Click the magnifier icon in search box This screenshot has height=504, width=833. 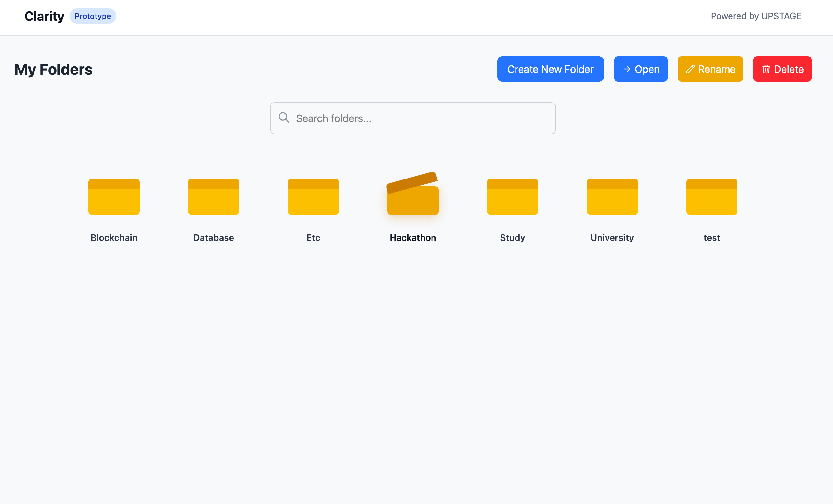pyautogui.click(x=284, y=118)
